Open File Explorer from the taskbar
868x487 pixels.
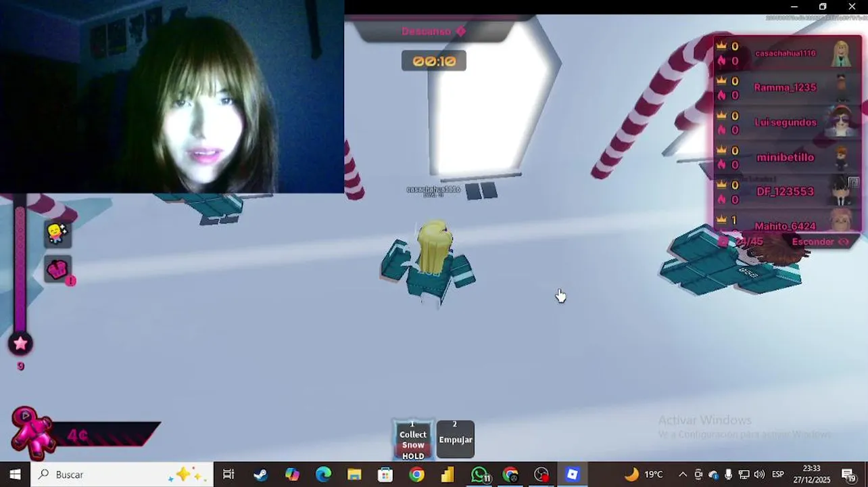coord(354,474)
